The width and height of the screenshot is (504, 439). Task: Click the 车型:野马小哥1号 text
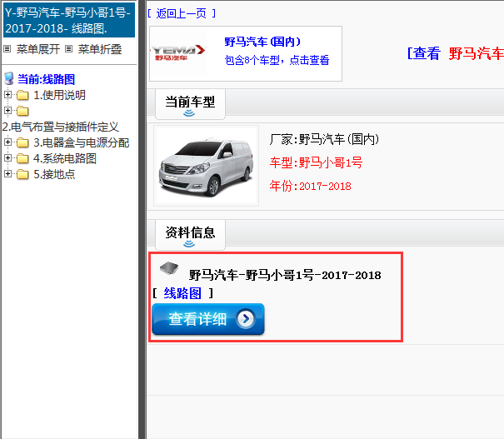tap(316, 162)
